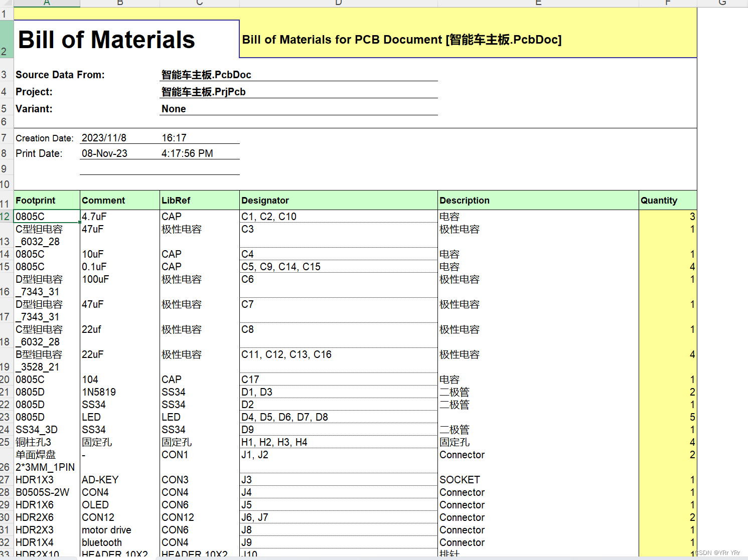Select cell containing 4.7uF
The image size is (748, 560).
click(x=120, y=217)
